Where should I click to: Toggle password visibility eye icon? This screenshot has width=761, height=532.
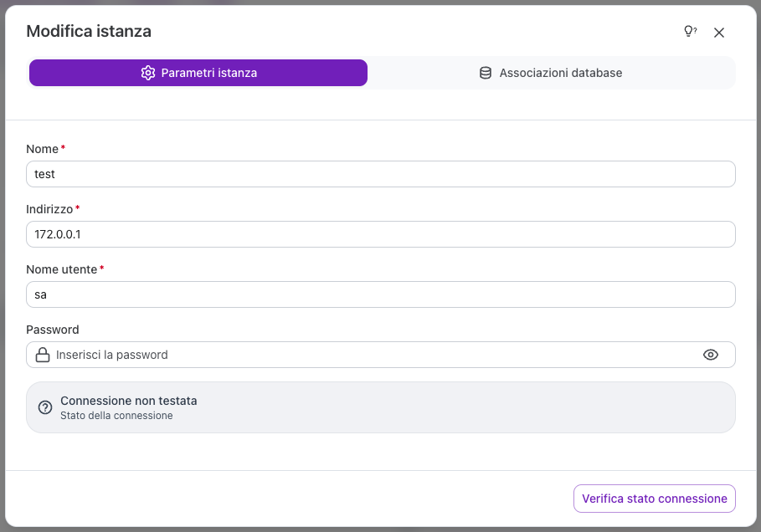[711, 355]
